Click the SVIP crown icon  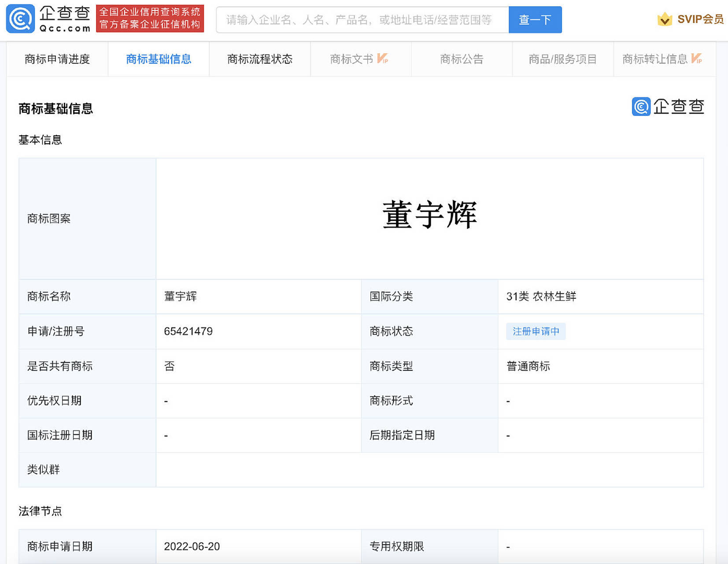pyautogui.click(x=664, y=19)
